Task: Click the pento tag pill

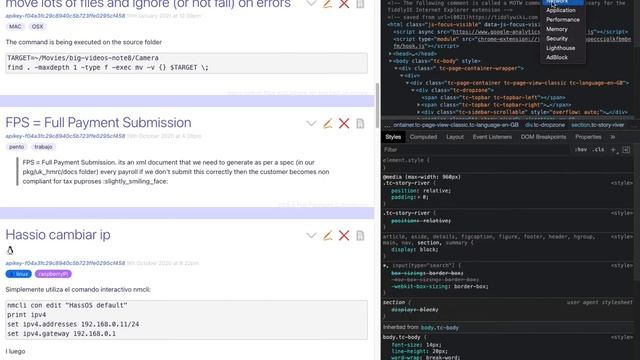Action: pos(16,147)
